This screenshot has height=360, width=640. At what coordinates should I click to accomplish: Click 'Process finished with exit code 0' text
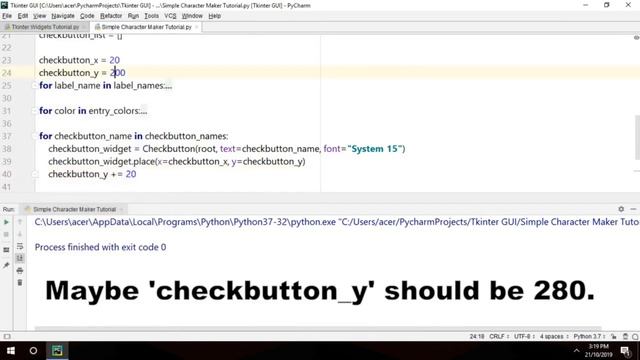tap(100, 247)
